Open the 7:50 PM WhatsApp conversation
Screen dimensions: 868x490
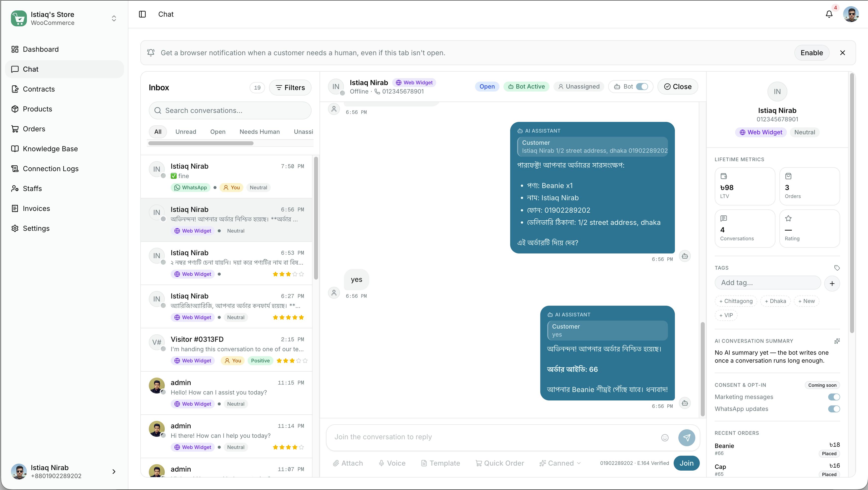coord(226,177)
